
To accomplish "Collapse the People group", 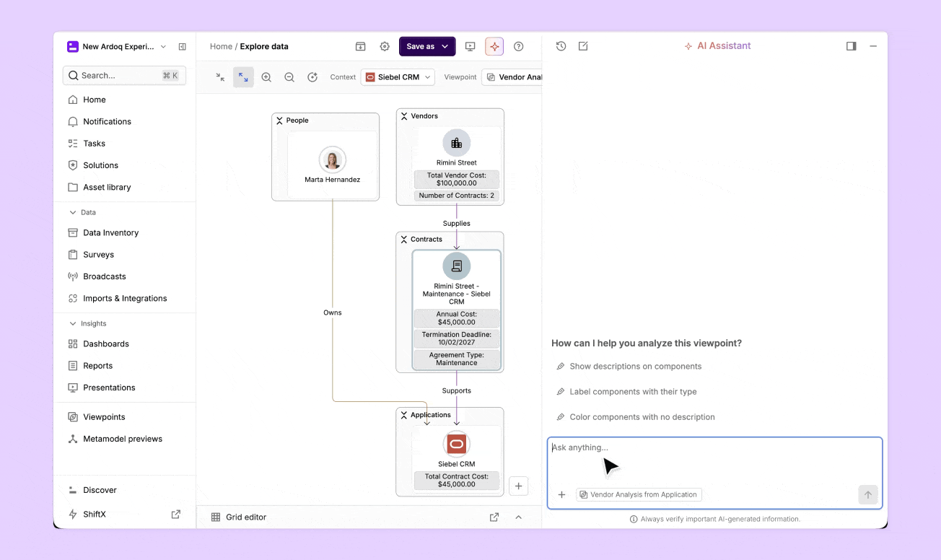I will 279,121.
